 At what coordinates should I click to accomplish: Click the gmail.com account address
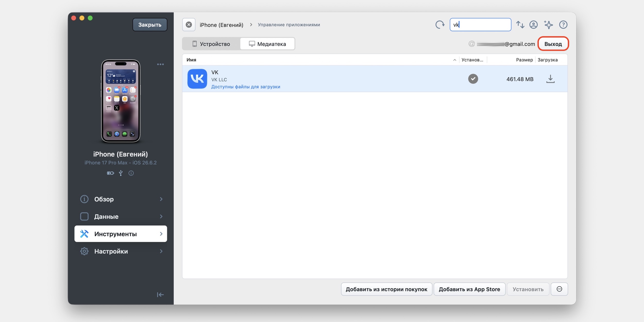pyautogui.click(x=506, y=44)
